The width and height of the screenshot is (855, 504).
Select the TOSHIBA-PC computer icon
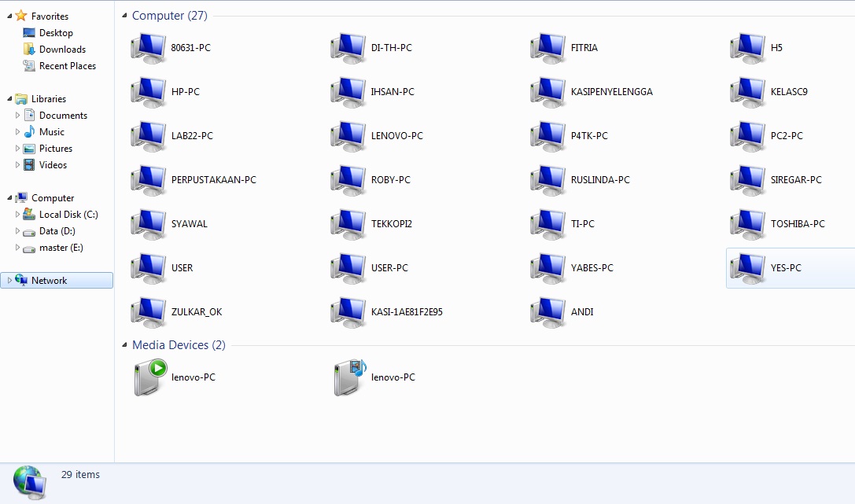pyautogui.click(x=747, y=225)
